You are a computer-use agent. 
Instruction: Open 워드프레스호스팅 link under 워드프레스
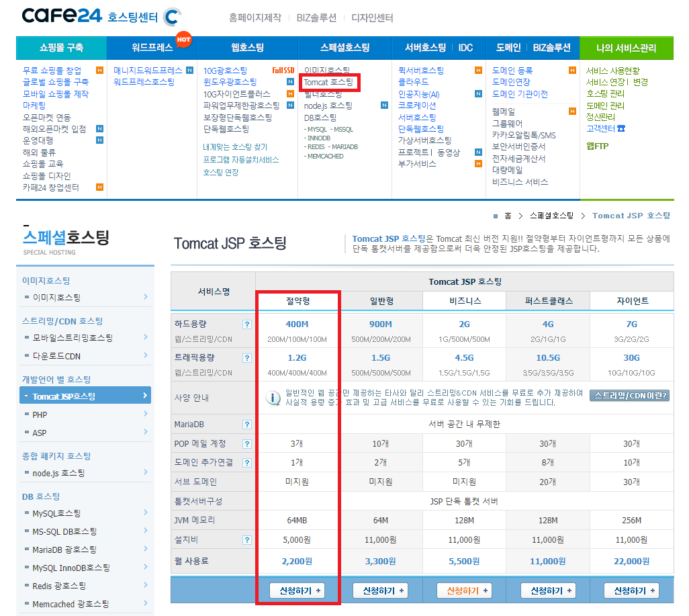[x=144, y=82]
